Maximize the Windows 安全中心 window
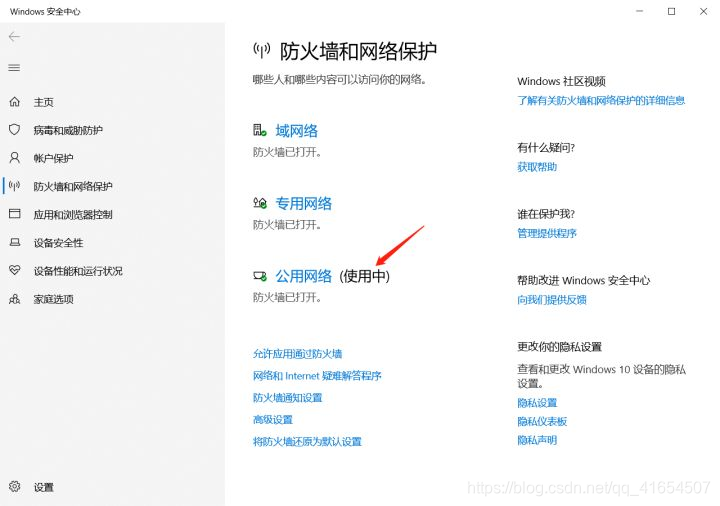The image size is (720, 506). pyautogui.click(x=671, y=11)
